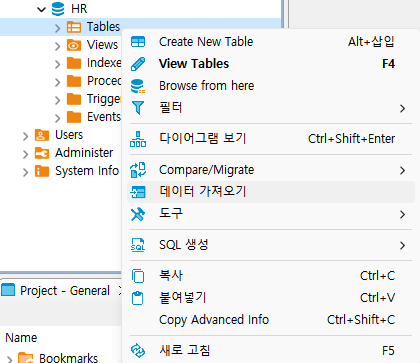Click the System Info folder icon
Image resolution: width=420 pixels, height=363 pixels.
coord(42,171)
